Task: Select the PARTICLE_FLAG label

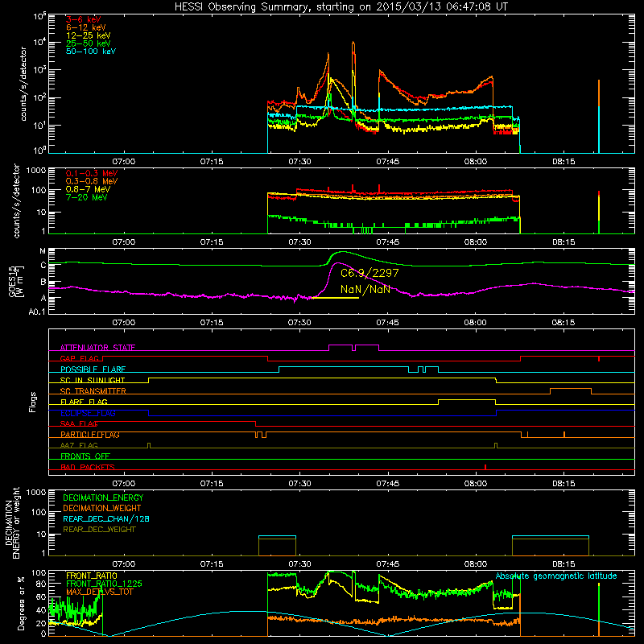Action: [x=90, y=435]
